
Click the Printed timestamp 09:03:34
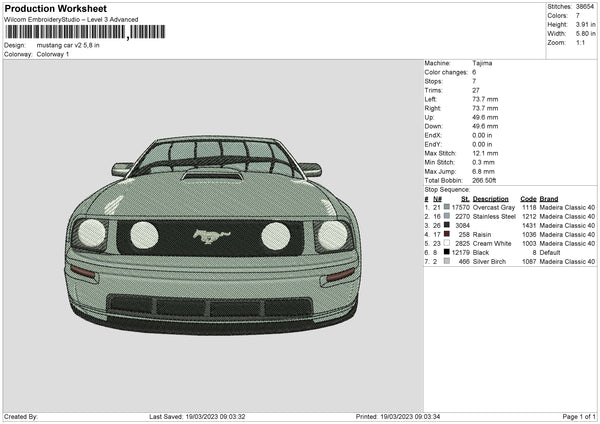426,416
